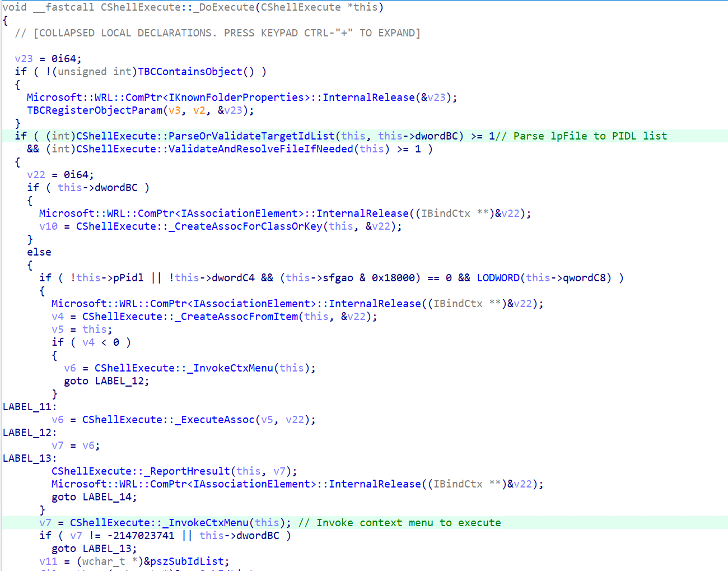Click the LABEL_11: label definition

click(29, 407)
